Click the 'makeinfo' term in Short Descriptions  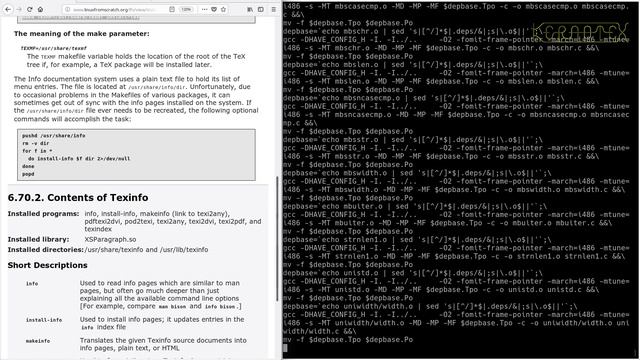point(38,341)
